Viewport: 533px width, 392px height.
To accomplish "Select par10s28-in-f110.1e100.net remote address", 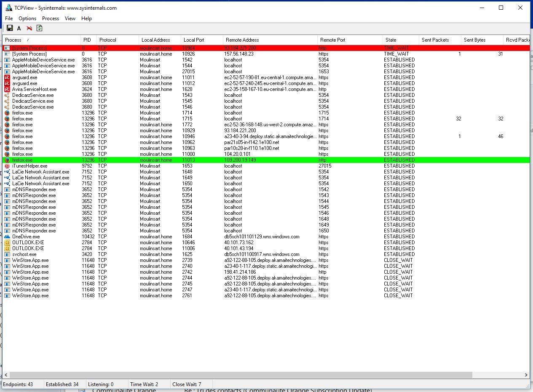I will click(x=252, y=148).
